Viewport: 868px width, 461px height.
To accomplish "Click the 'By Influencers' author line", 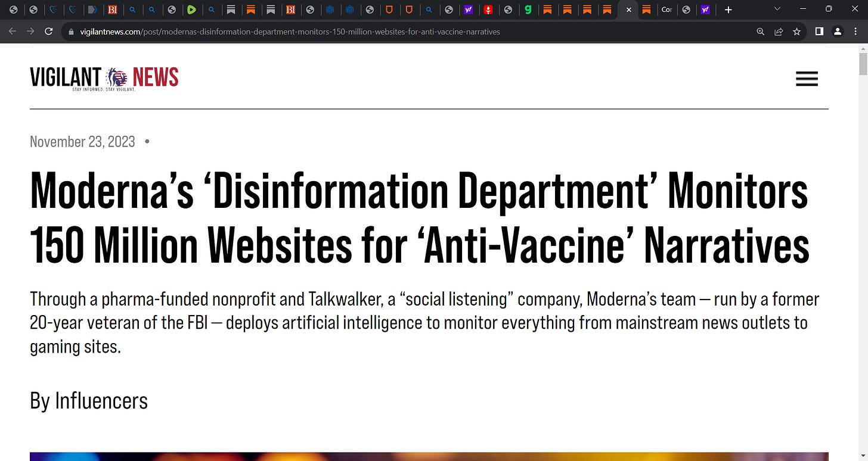I will [x=89, y=400].
